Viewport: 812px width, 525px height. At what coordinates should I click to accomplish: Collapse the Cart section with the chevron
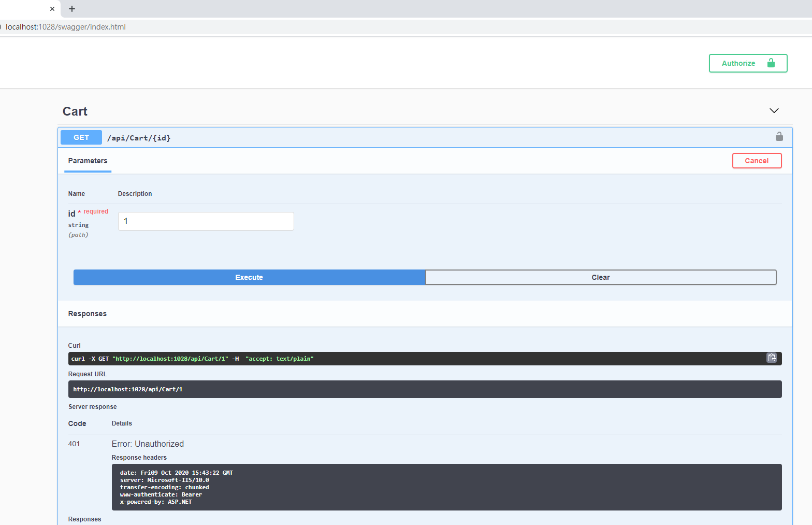pos(774,111)
